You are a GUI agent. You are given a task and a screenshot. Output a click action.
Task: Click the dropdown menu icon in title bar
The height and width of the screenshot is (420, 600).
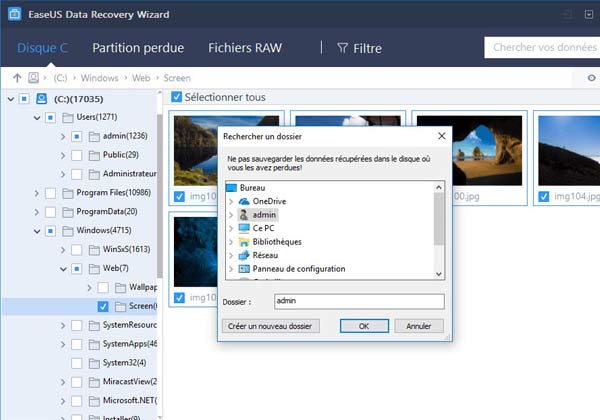point(589,15)
